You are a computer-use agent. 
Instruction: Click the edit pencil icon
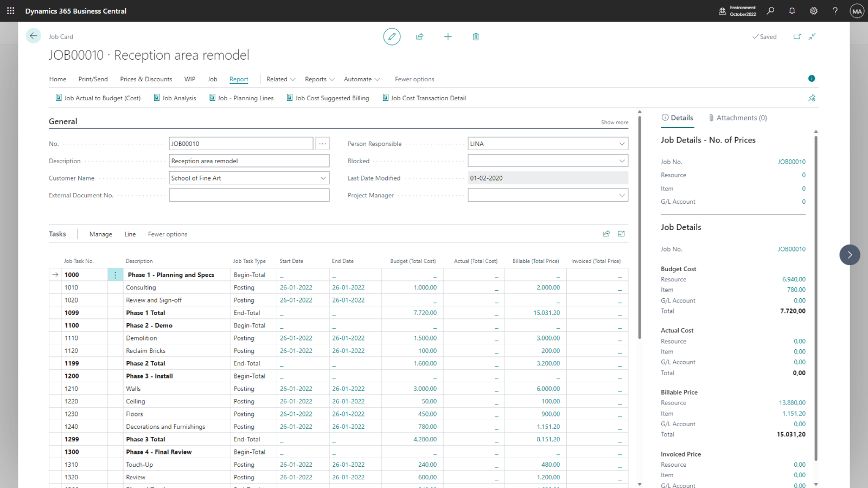(392, 36)
